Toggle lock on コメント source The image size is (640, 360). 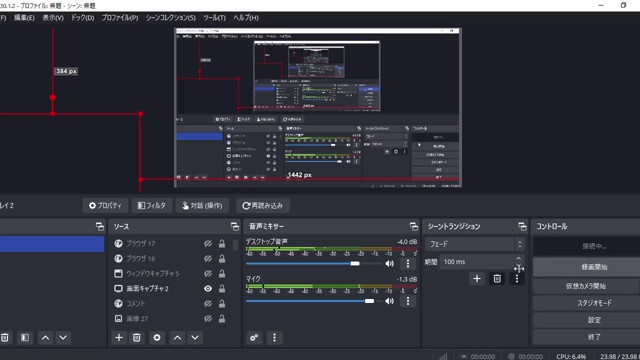point(222,304)
